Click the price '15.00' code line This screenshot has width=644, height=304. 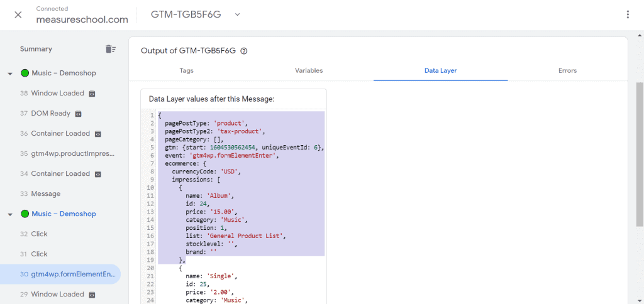(211, 212)
